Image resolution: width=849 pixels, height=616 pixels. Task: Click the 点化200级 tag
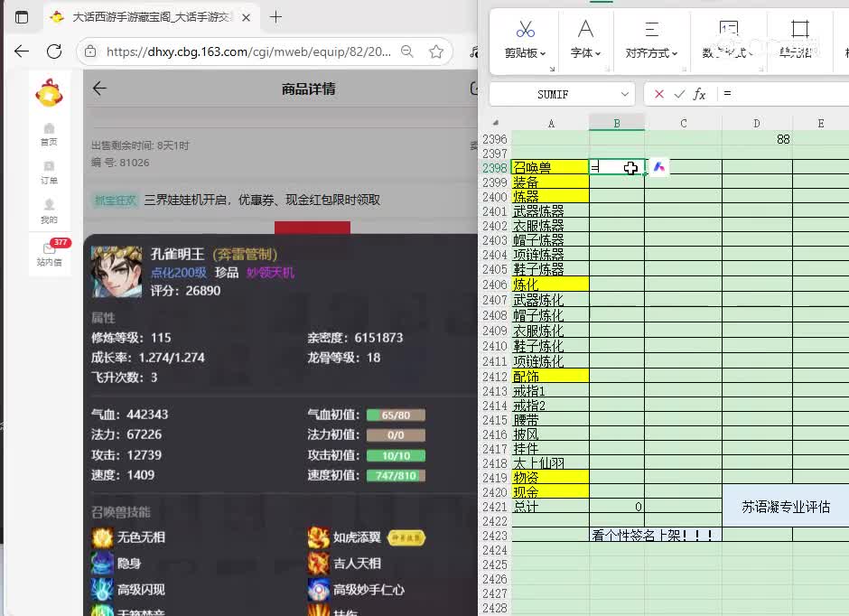click(179, 272)
